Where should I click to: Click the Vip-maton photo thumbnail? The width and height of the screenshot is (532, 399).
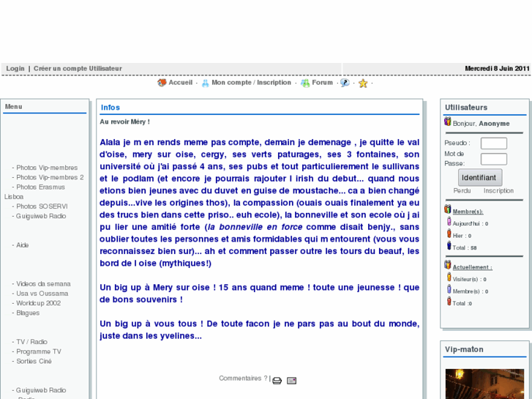pyautogui.click(x=484, y=384)
